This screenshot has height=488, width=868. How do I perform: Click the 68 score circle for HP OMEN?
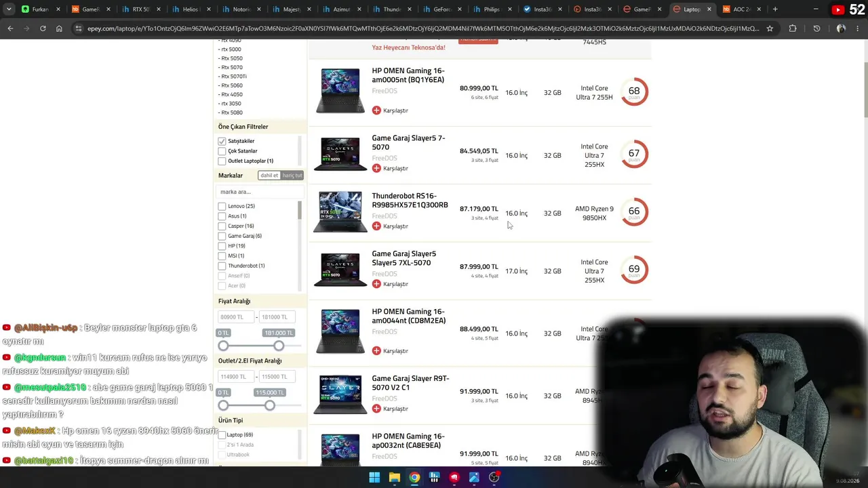pos(634,91)
